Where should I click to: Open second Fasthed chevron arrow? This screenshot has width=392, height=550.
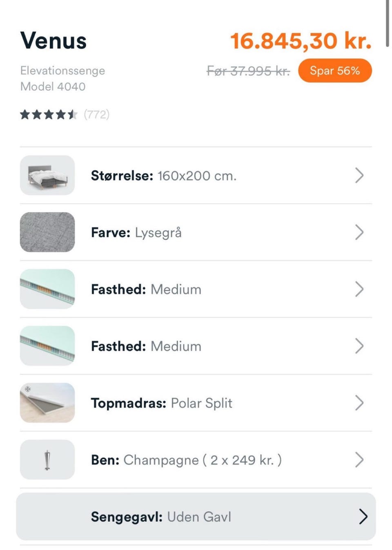[x=359, y=346]
